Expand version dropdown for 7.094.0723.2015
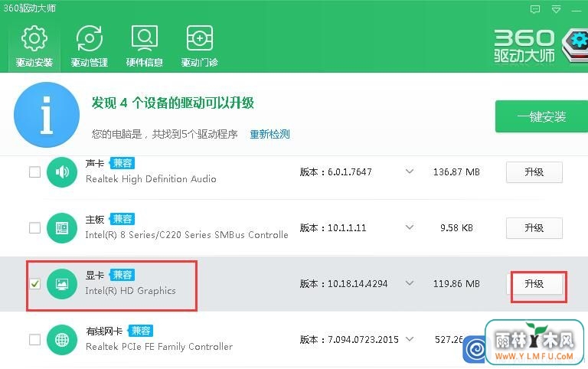588x369 pixels. tap(410, 339)
